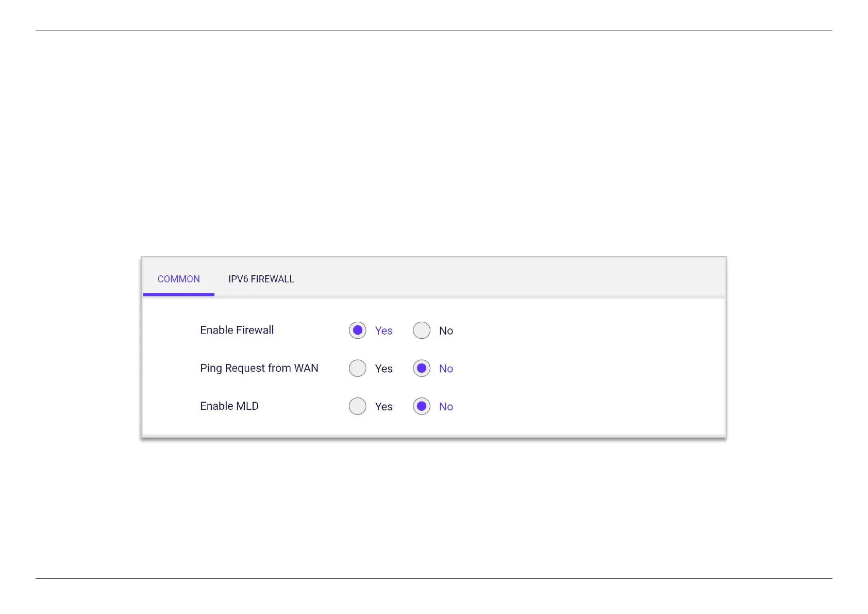Viewport: 868px width, 614px height.
Task: Click 'Yes' text in Ping Request row
Action: point(383,369)
